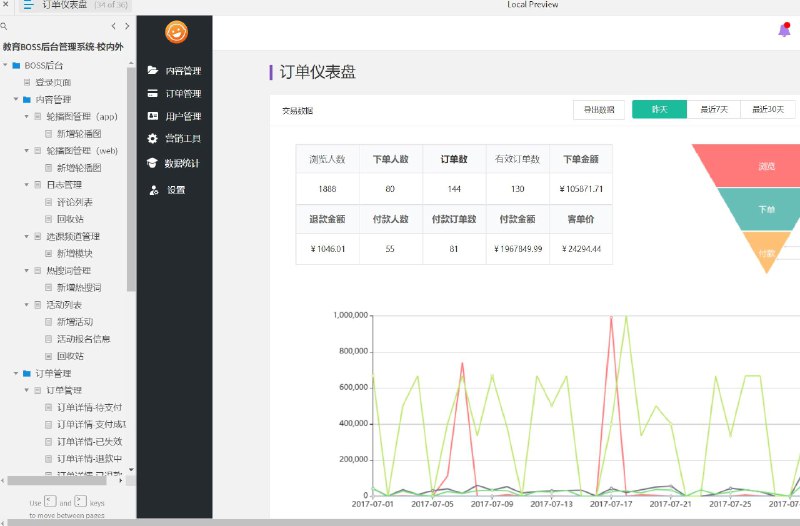The image size is (800, 526).
Task: Collapse the 轮播图管理 (app) tree arrow
Action: click(x=27, y=116)
